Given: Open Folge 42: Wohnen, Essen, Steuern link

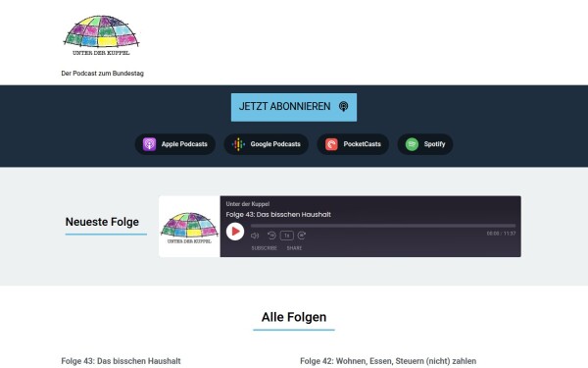Looking at the screenshot, I should 388,361.
